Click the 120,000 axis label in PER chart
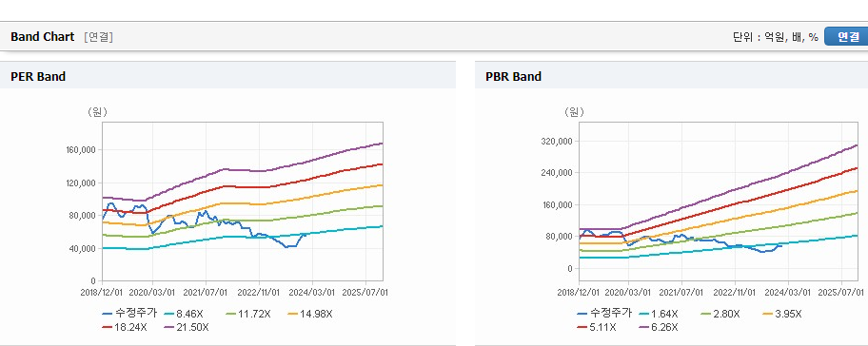This screenshot has height=346, width=868. [82, 183]
